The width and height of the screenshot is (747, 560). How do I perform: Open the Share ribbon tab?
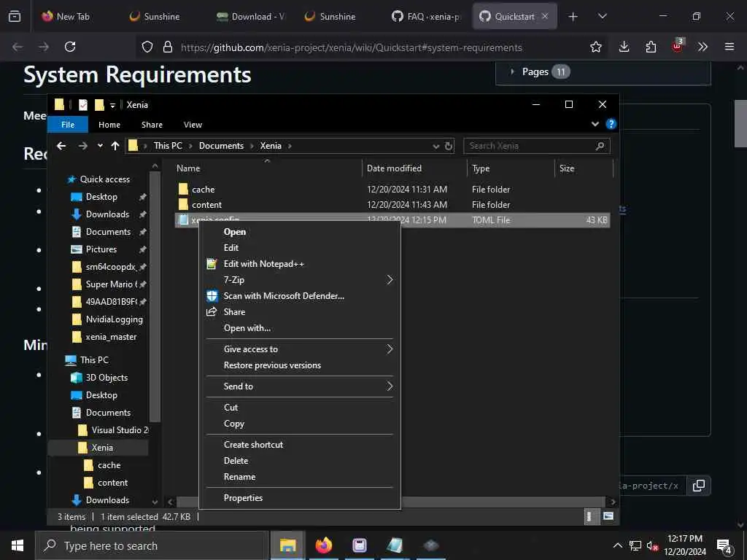coord(152,124)
